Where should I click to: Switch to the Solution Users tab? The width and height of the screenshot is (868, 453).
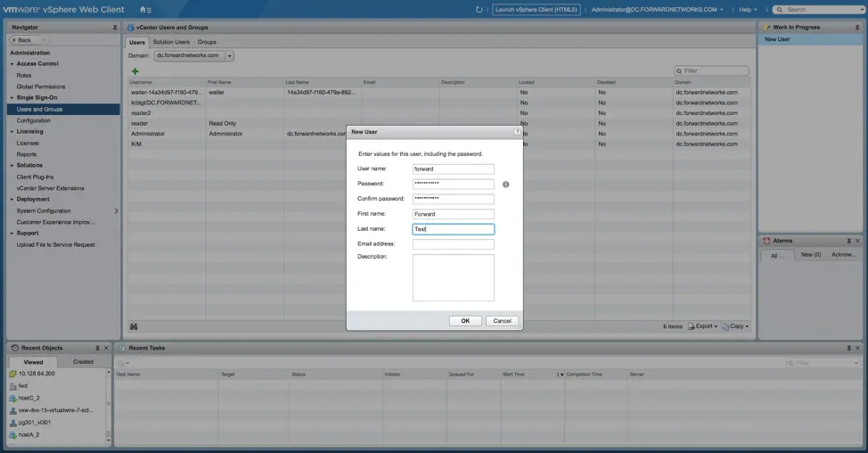171,42
